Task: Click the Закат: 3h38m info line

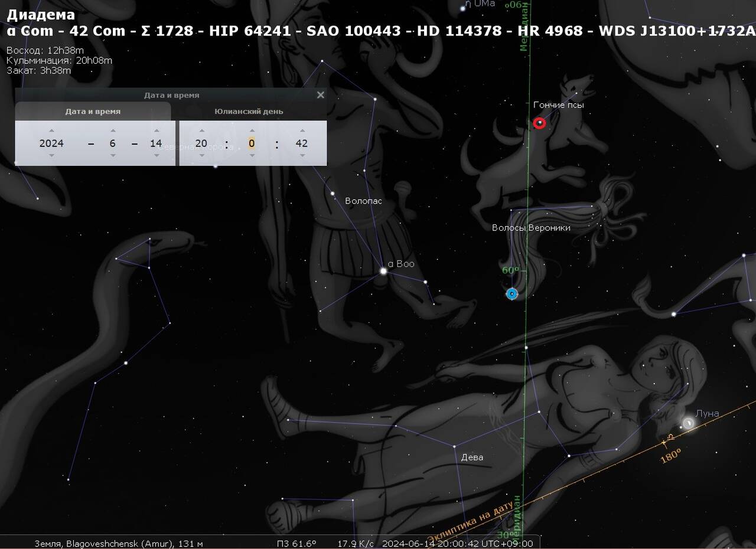Action: coord(38,70)
